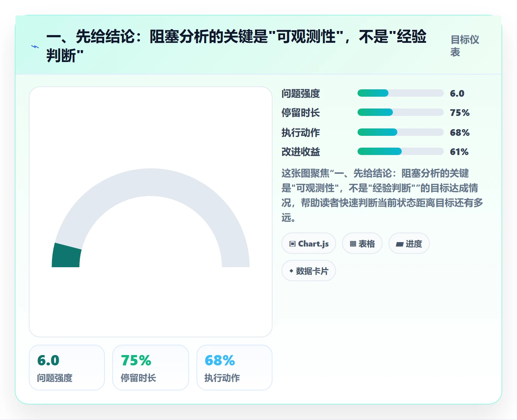Viewport: 517px width, 420px height.
Task: Click the lightning bolt icon beside the heading
Action: click(x=35, y=47)
